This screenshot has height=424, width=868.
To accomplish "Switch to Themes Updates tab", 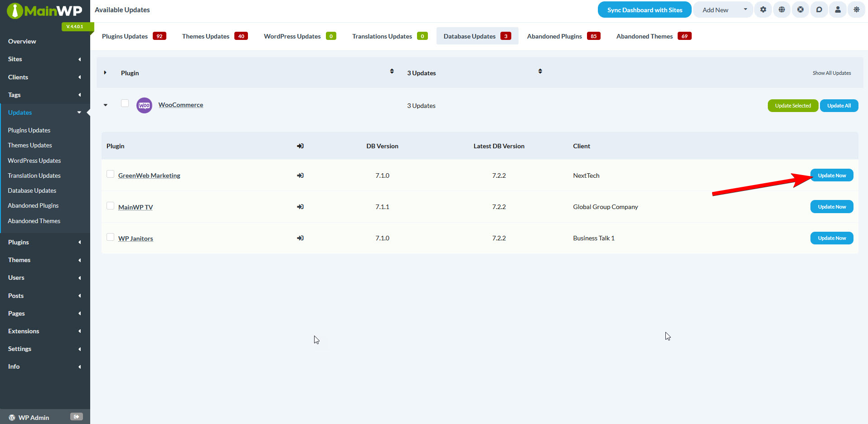I will click(215, 36).
